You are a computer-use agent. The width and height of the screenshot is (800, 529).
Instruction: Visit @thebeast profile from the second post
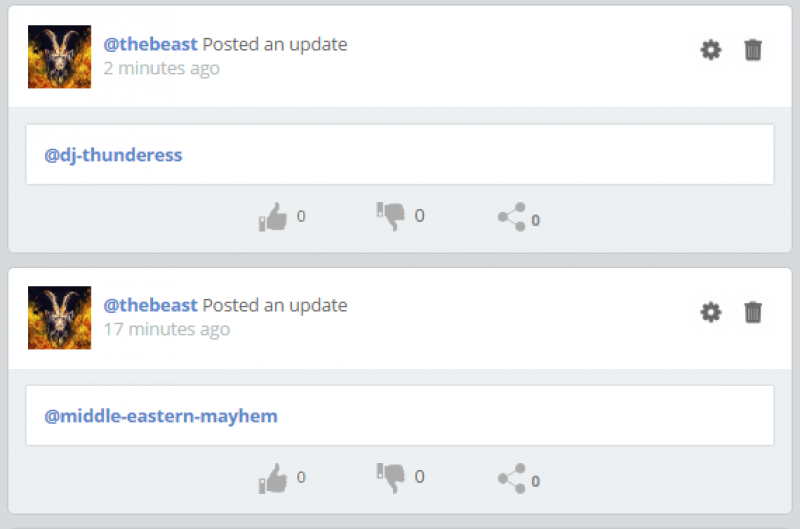coord(151,306)
